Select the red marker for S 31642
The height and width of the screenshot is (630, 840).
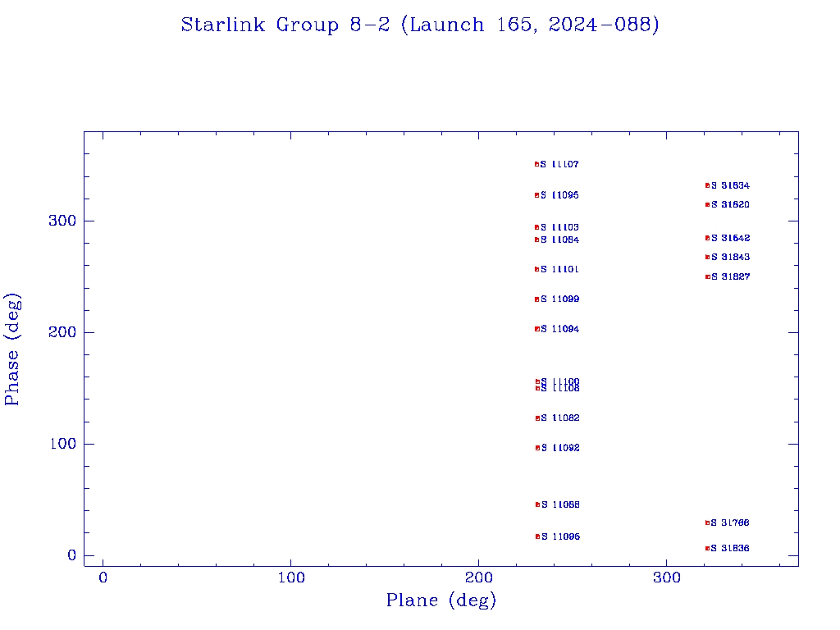[708, 239]
